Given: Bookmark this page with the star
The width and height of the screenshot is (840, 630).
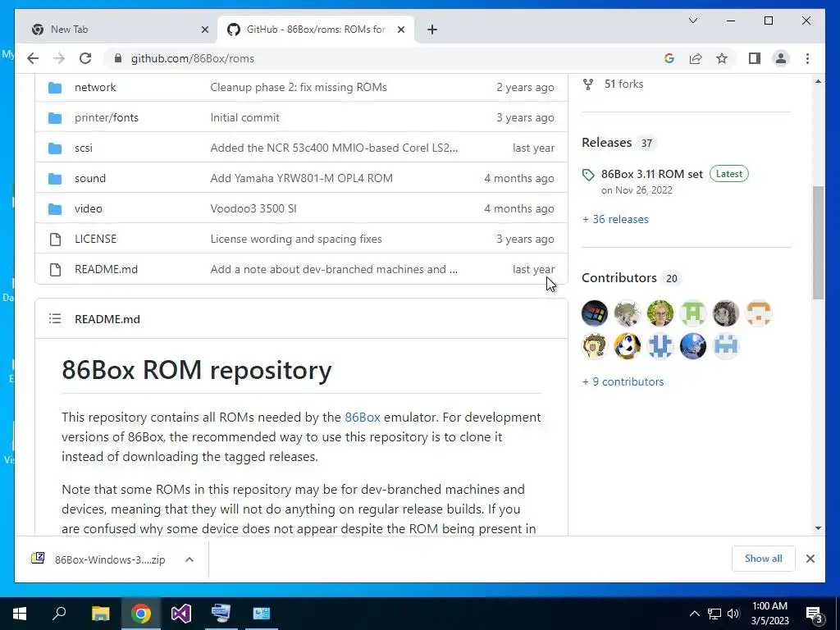Looking at the screenshot, I should (x=722, y=58).
